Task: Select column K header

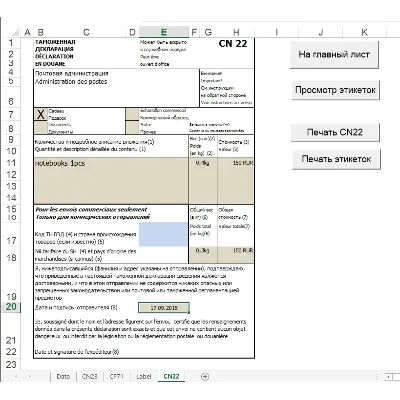Action: [x=364, y=32]
